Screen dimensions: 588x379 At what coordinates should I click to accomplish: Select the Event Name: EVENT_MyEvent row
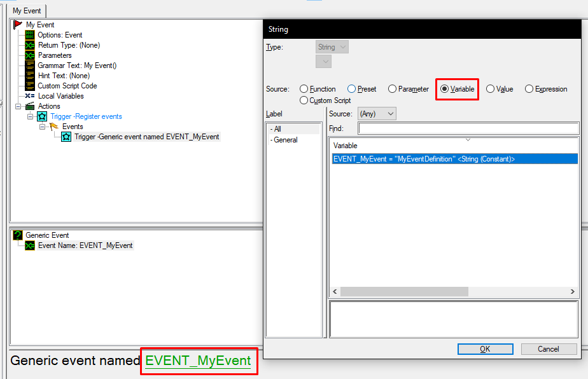85,245
